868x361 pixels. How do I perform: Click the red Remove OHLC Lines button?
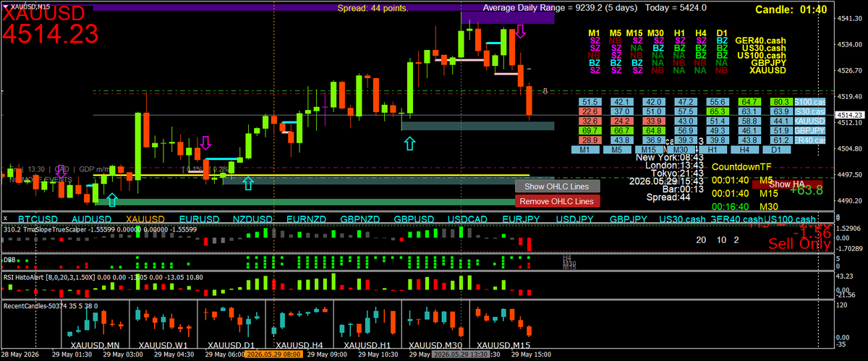click(558, 201)
